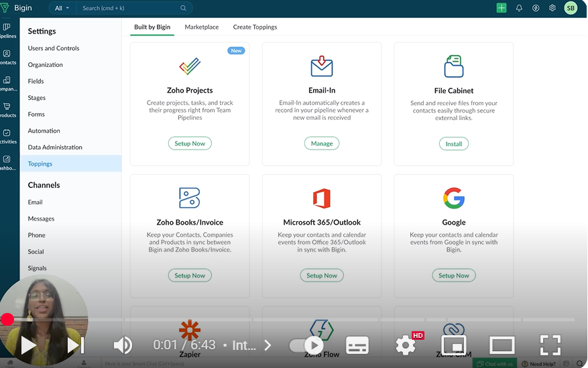Click the Zapier asterisk icon

pyautogui.click(x=190, y=330)
